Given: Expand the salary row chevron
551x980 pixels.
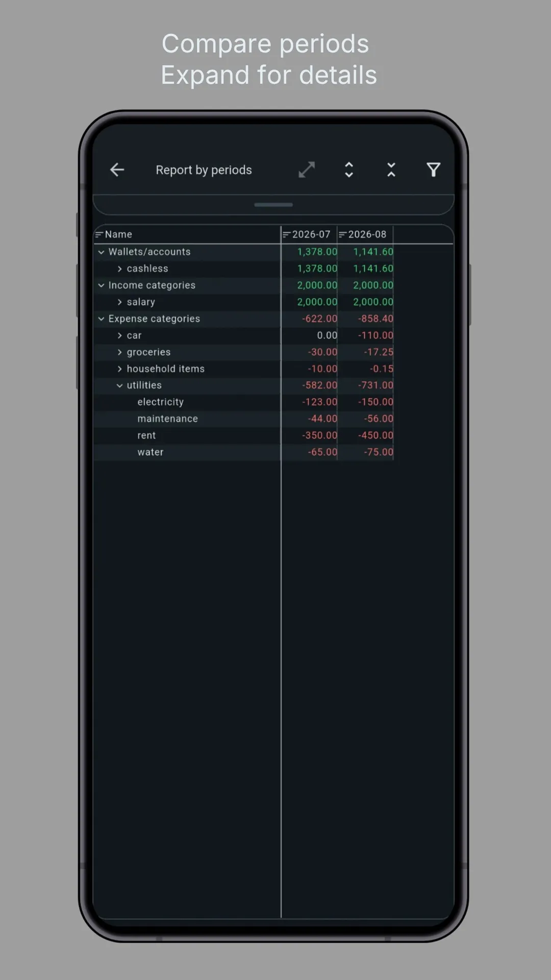Looking at the screenshot, I should tap(119, 302).
